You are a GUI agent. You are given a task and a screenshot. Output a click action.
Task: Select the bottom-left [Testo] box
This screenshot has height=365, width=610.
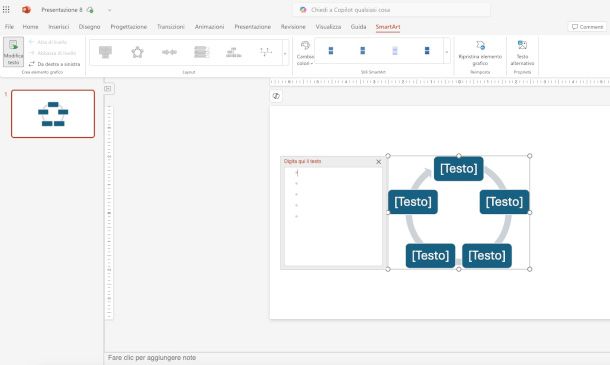pos(430,256)
